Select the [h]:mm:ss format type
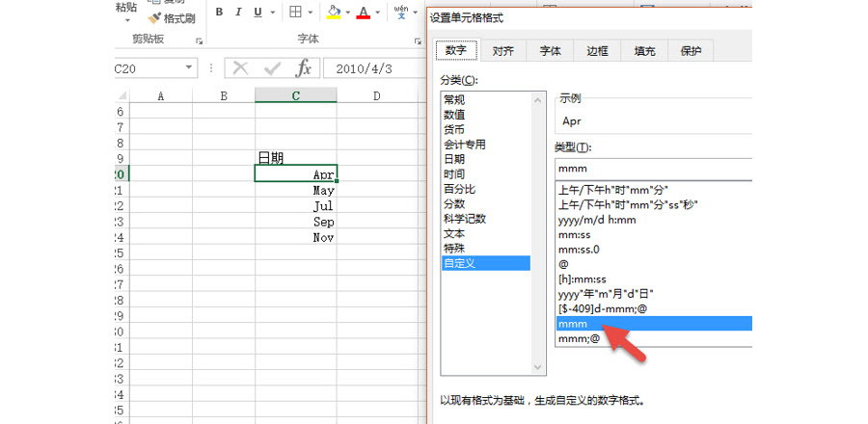The height and width of the screenshot is (424, 868). [x=654, y=279]
